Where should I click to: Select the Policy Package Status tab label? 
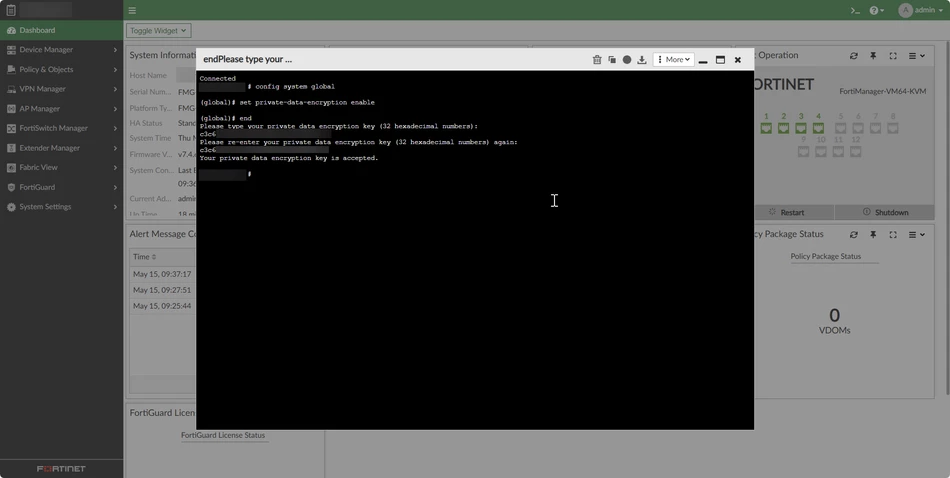click(825, 256)
